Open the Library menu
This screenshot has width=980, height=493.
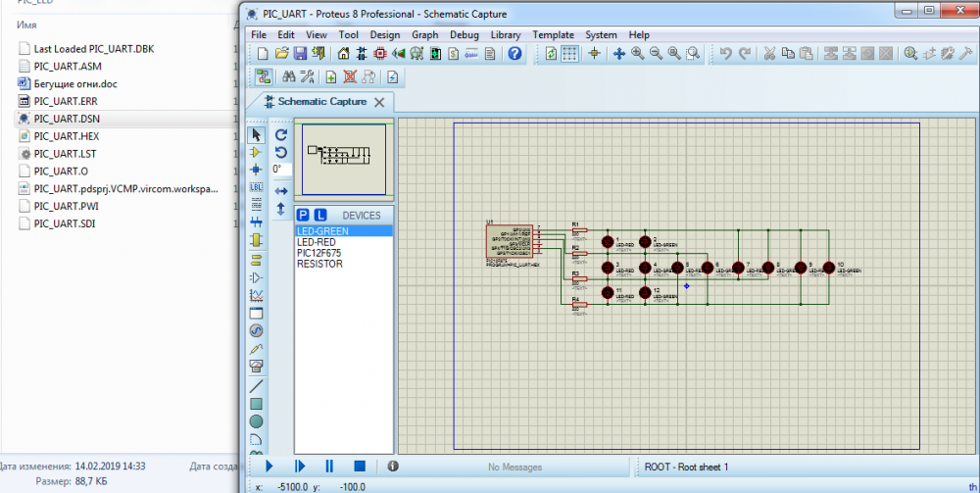(x=506, y=34)
